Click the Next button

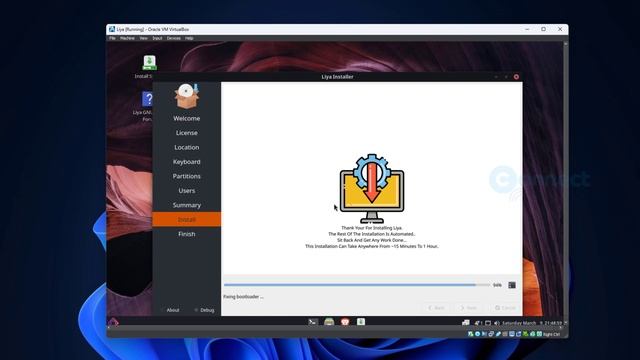click(x=469, y=308)
